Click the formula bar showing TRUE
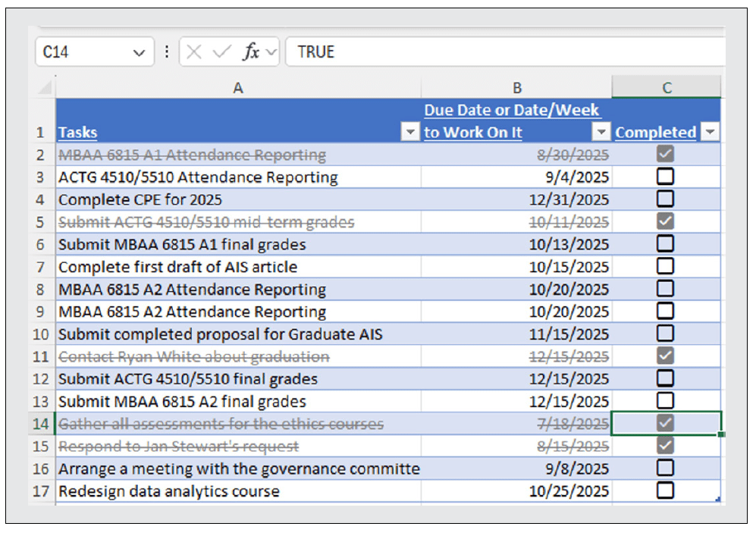 pos(500,52)
